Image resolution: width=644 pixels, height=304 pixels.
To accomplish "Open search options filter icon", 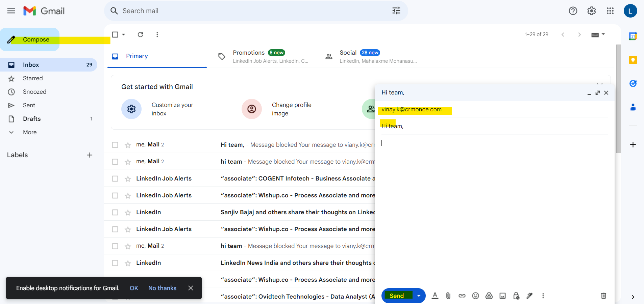I will pos(396,11).
